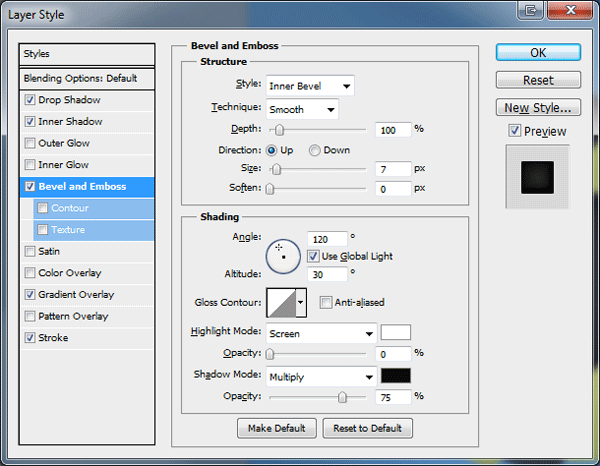Open the Technique dropdown showing Smooth
Screen dimensions: 600x466
(302, 109)
